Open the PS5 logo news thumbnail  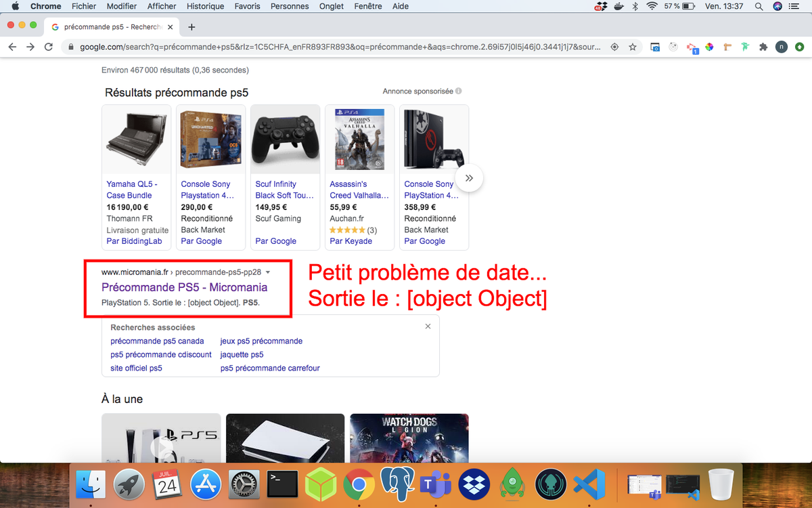[161, 438]
